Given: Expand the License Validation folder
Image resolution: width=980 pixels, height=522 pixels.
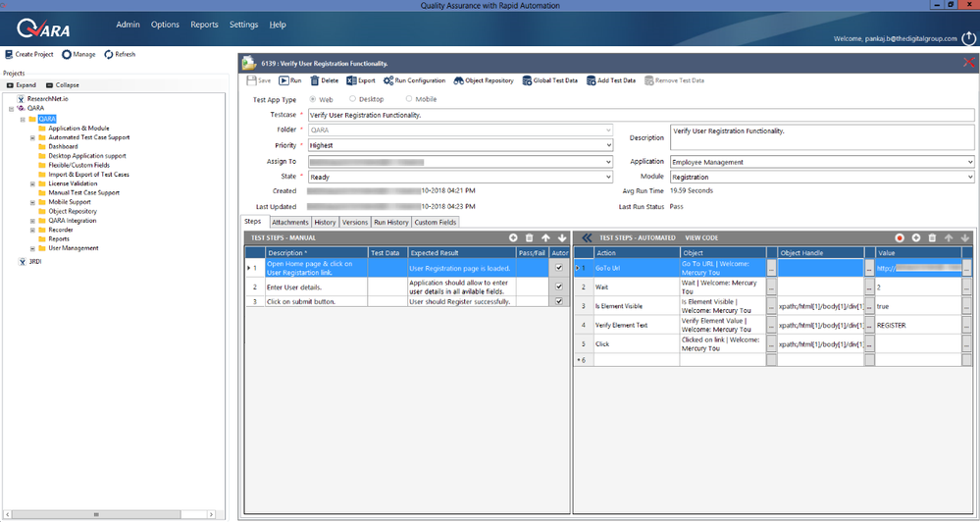Looking at the screenshot, I should [32, 183].
